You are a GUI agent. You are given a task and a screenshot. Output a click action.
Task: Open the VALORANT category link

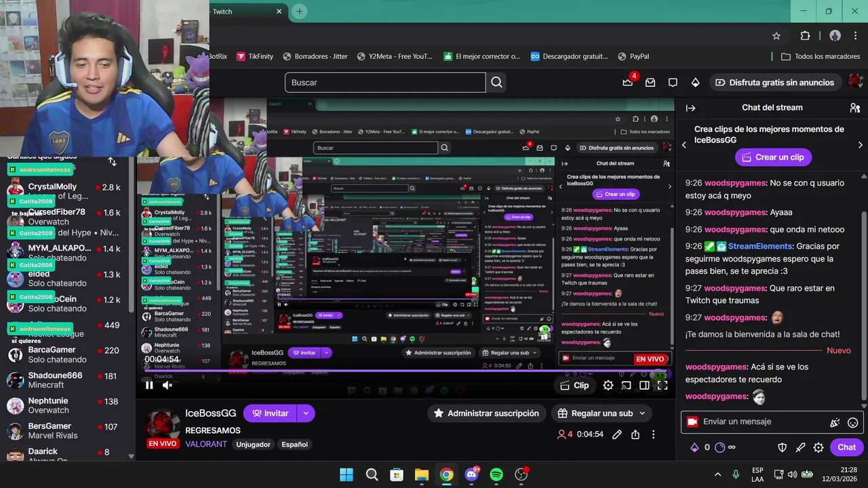pyautogui.click(x=206, y=445)
